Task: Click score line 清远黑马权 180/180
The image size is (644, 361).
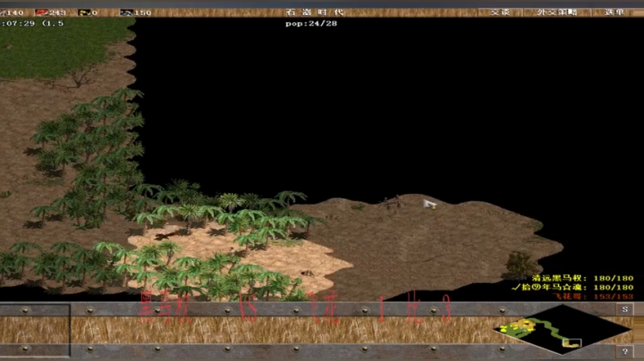Action: 582,278
